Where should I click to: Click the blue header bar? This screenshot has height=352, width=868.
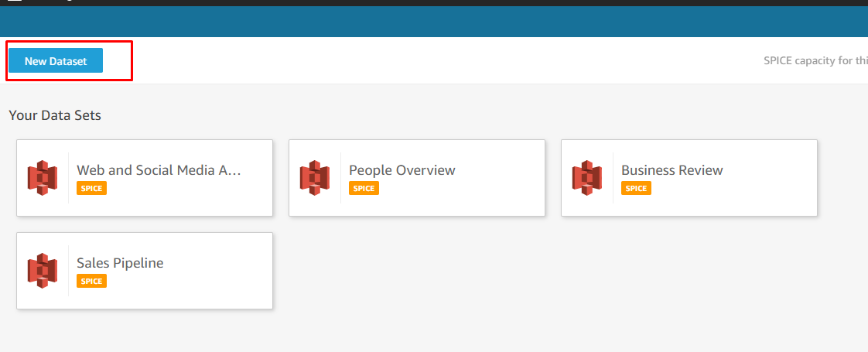[x=433, y=22]
